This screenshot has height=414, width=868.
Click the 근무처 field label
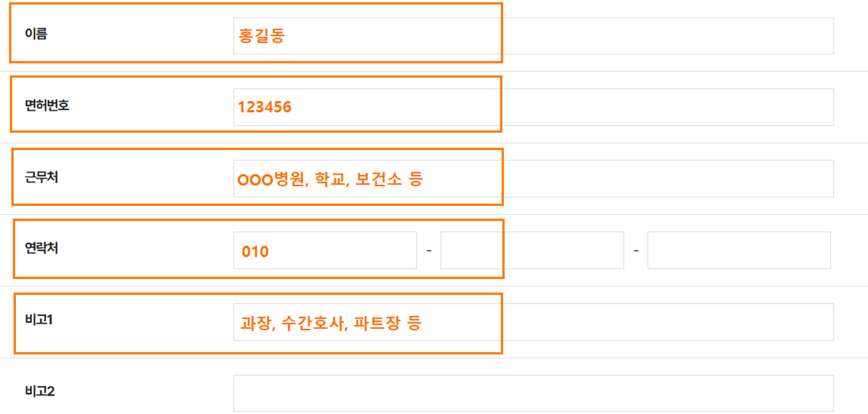42,177
